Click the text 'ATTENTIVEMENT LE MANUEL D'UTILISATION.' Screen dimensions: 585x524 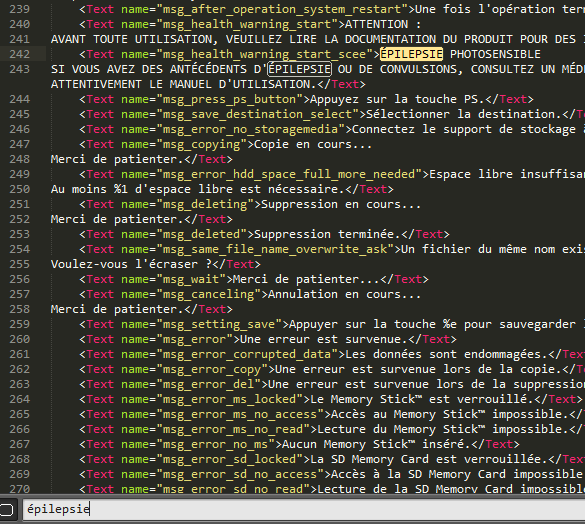coord(184,84)
